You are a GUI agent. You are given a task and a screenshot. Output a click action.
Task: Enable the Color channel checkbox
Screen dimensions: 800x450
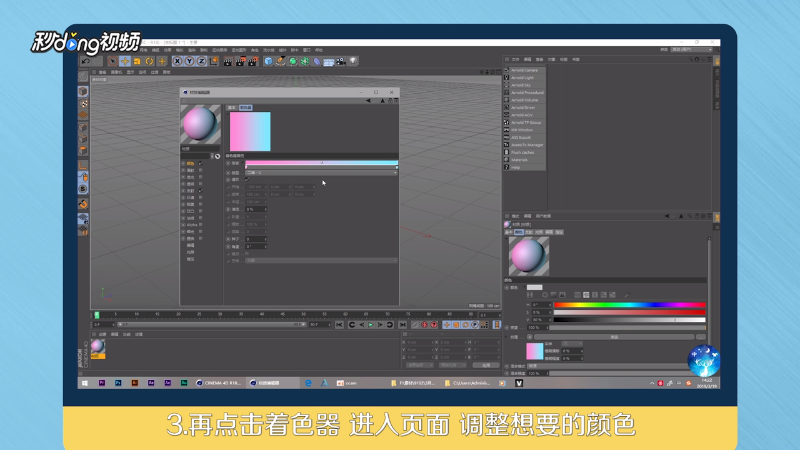click(x=201, y=163)
